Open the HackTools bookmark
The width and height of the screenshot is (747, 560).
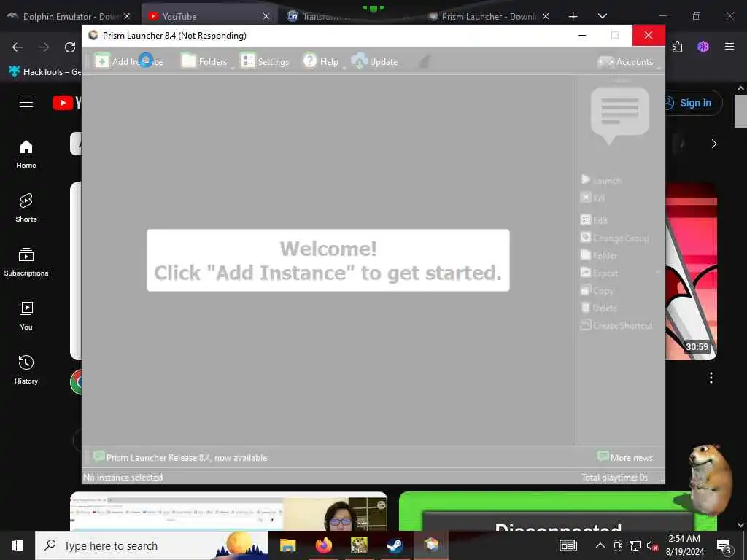click(44, 71)
